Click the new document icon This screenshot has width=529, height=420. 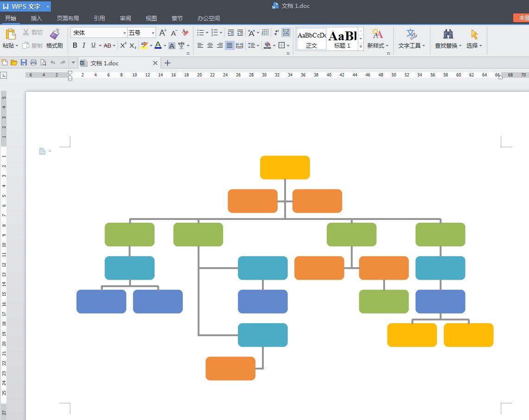(x=4, y=63)
